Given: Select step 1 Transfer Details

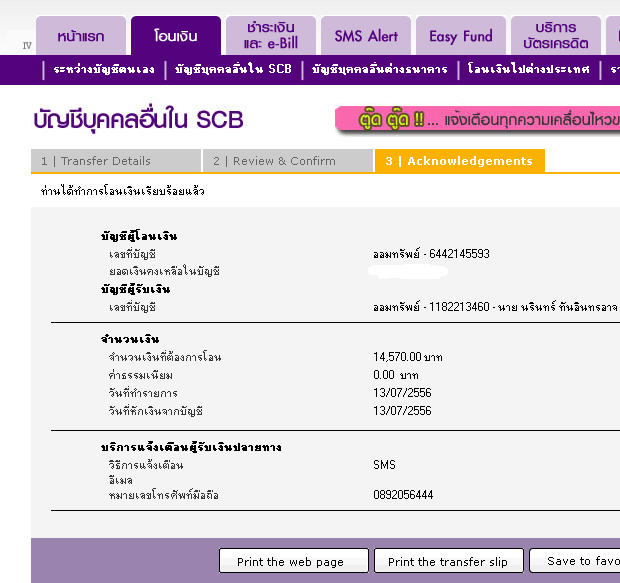Looking at the screenshot, I should point(116,161).
